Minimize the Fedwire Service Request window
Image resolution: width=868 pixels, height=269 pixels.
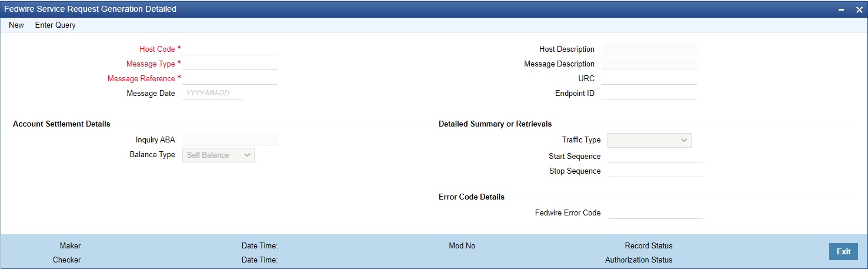(x=842, y=9)
